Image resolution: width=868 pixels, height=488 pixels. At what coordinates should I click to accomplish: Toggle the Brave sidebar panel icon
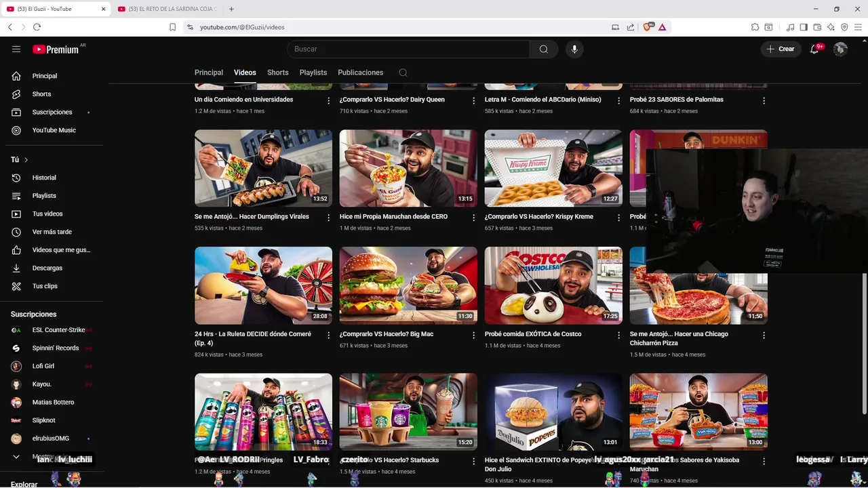[x=804, y=27]
